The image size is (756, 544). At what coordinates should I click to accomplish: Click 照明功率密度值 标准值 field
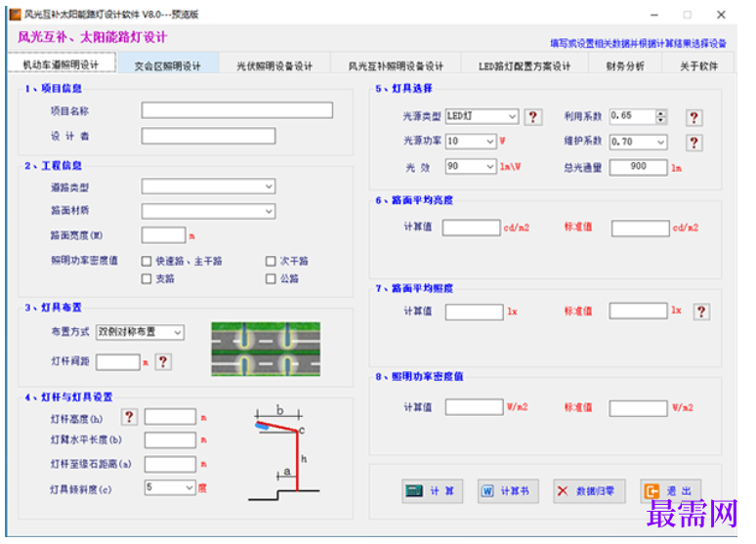[639, 408]
